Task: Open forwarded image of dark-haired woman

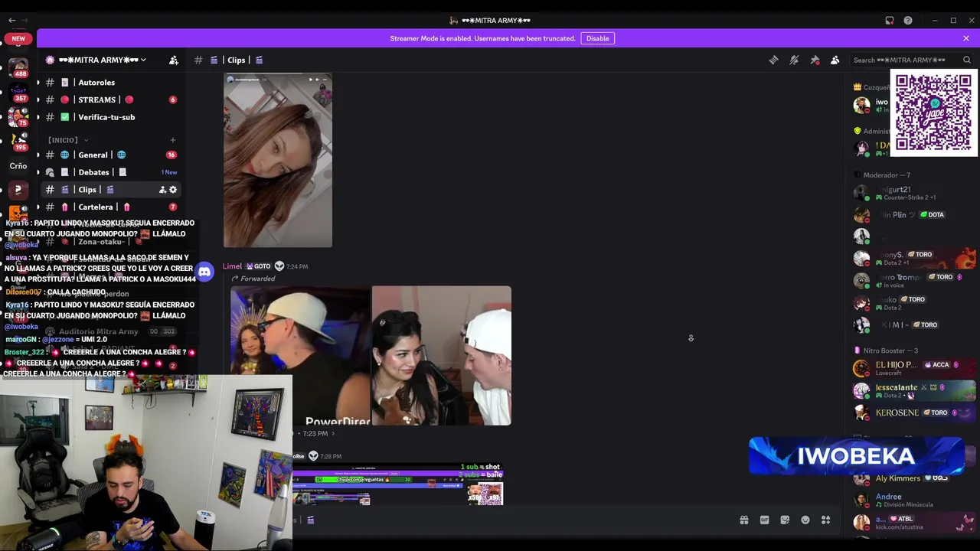Action: click(x=442, y=356)
